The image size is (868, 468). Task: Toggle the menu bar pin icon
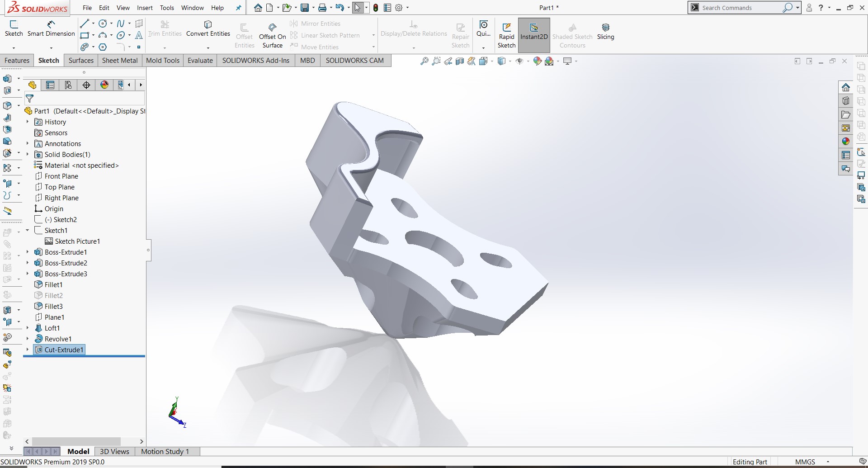point(239,8)
